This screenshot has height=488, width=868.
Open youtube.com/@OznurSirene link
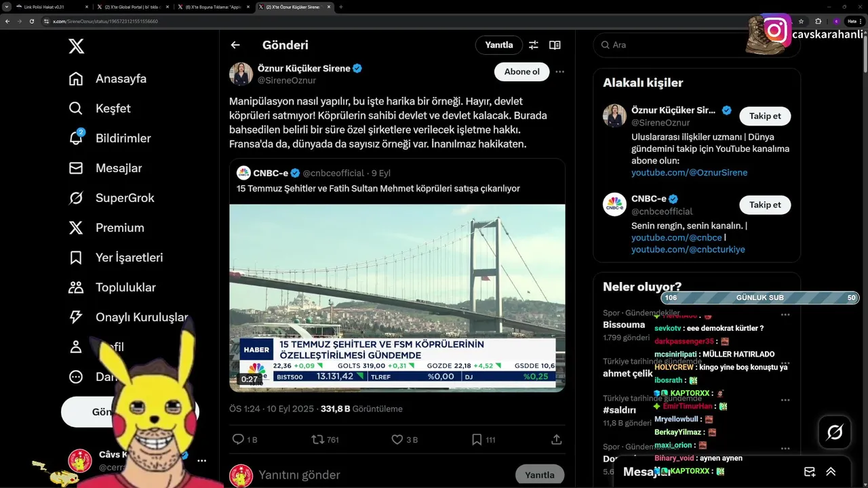pyautogui.click(x=689, y=173)
